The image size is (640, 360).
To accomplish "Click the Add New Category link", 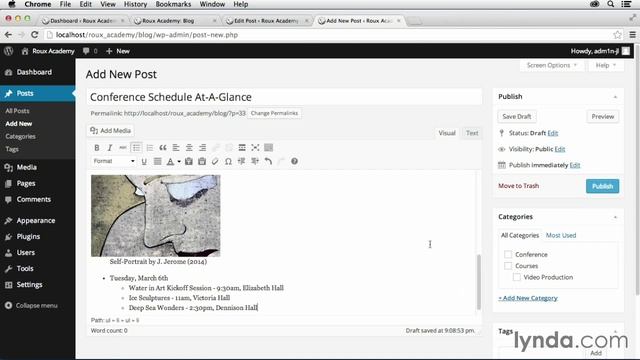I will tap(528, 298).
